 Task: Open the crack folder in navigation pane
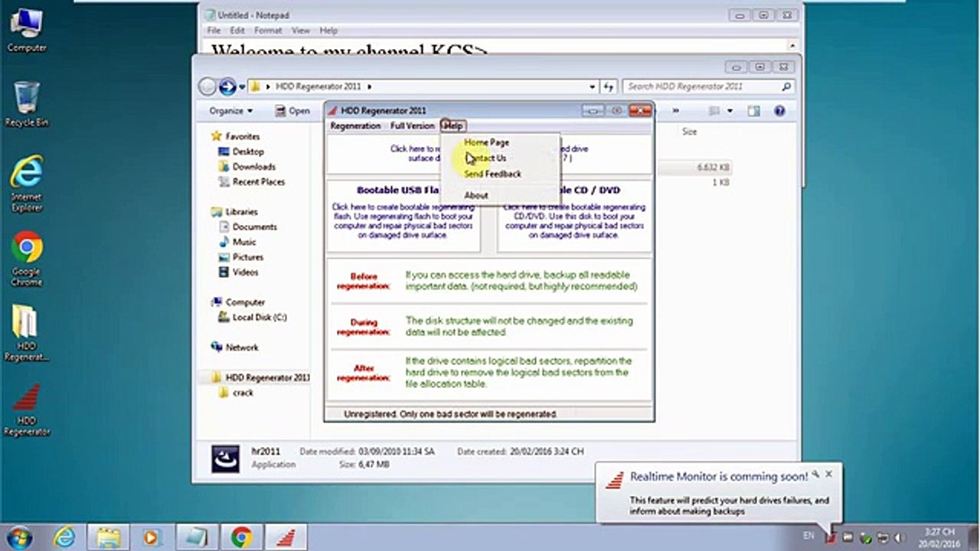(x=243, y=393)
